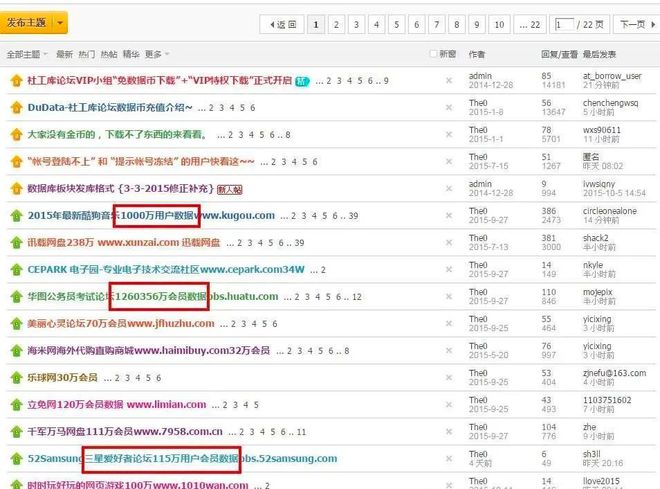Click pinned icon of 杜工库论坛VIP小组 thread
This screenshot has width=660, height=489.
[x=16, y=80]
